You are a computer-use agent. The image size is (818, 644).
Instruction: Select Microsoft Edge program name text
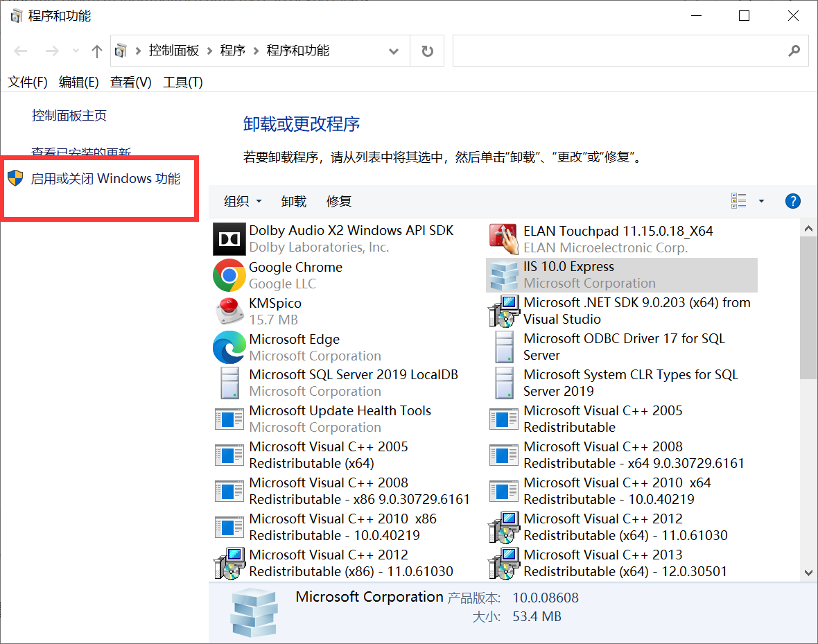[x=294, y=339]
